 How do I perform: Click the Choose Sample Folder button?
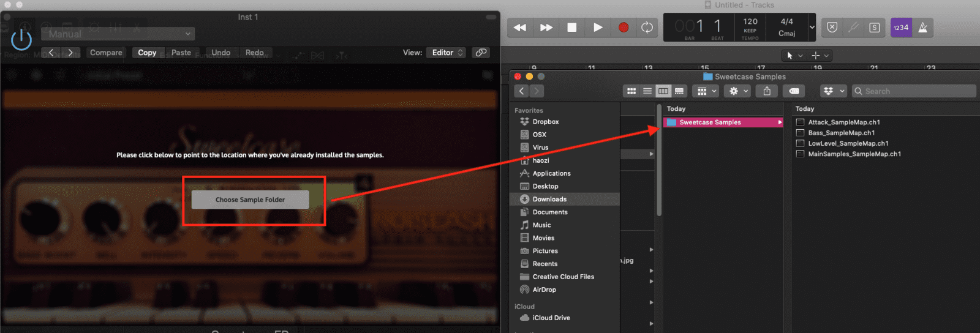click(x=250, y=200)
